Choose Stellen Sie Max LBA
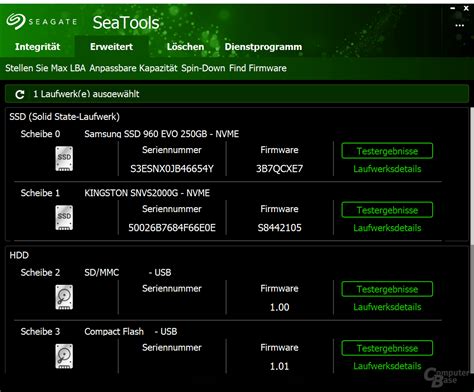Screen dimensions: 474x392 (45, 68)
